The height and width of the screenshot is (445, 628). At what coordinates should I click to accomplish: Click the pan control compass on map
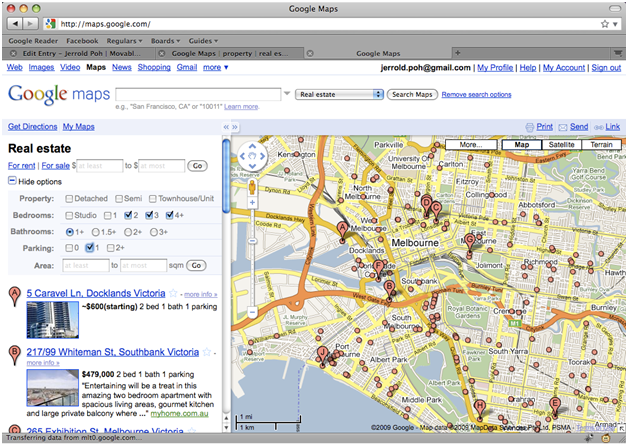pos(252,158)
